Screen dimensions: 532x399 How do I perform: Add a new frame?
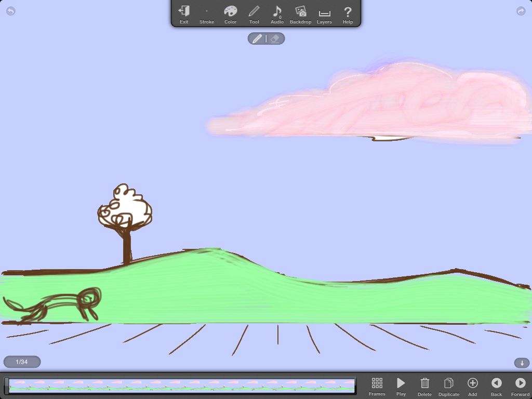472,386
